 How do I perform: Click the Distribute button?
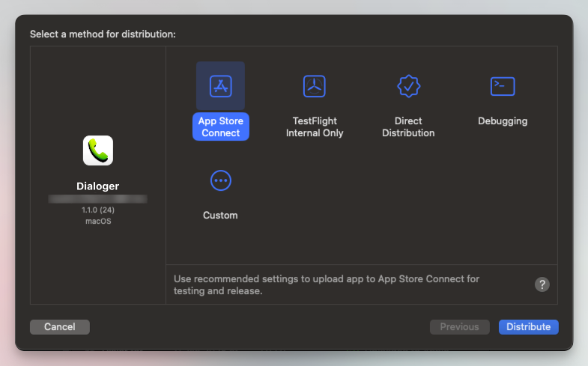click(x=528, y=326)
